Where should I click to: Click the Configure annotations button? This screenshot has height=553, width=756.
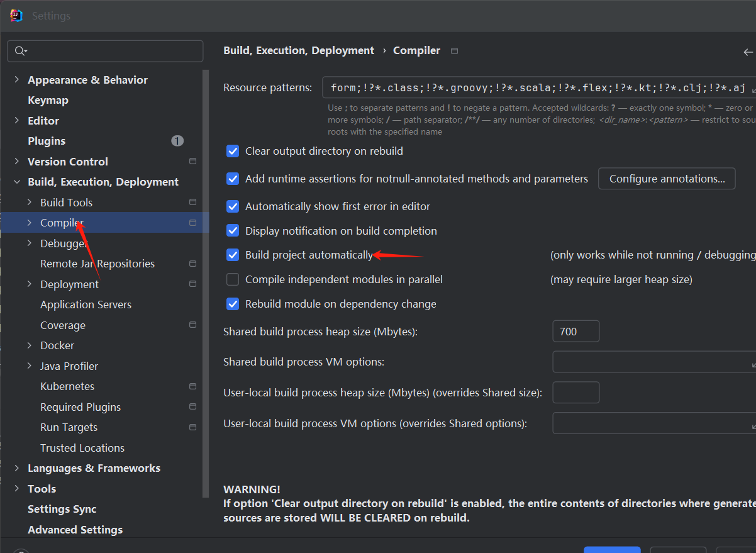666,179
